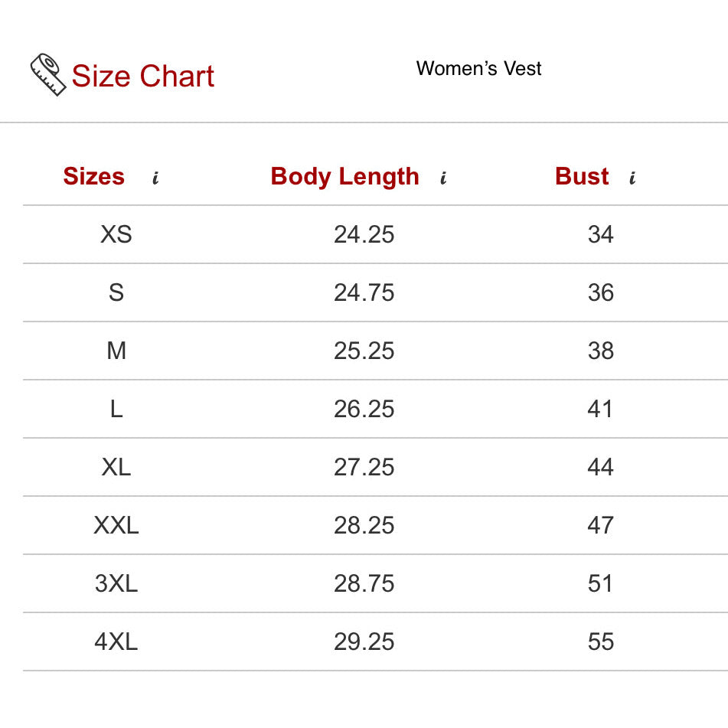728x728 pixels.
Task: Click the measuring tape icon
Action: click(x=48, y=75)
